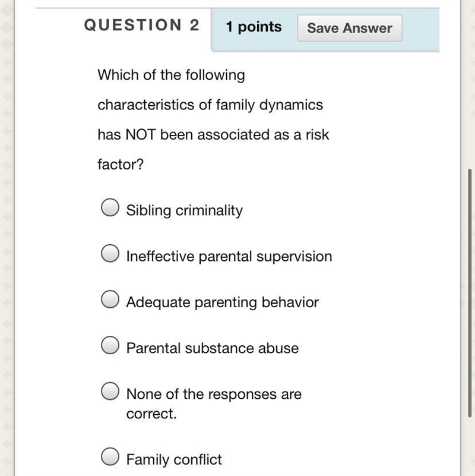Click the word 'factor?' in the question
The height and width of the screenshot is (476, 475).
click(x=121, y=164)
